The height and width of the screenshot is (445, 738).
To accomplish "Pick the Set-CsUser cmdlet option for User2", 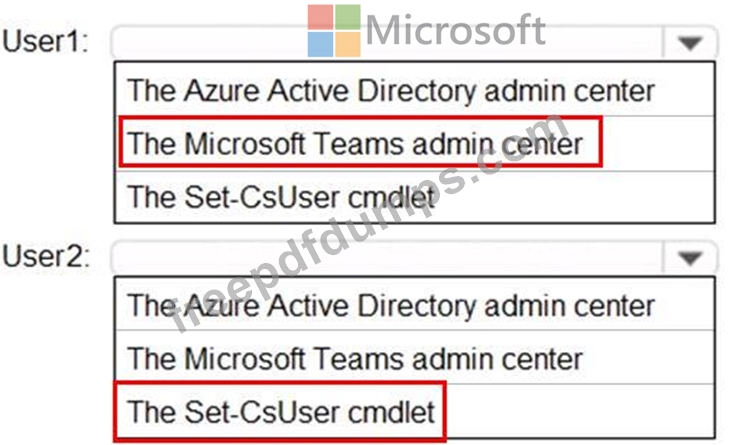I will [281, 410].
